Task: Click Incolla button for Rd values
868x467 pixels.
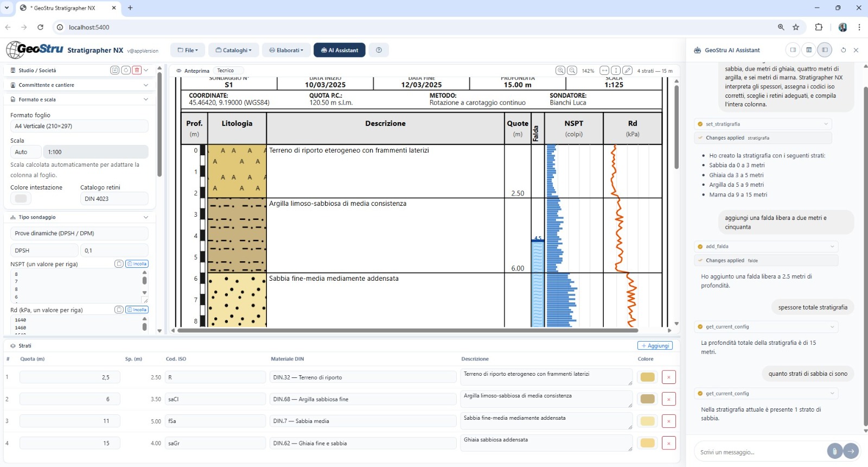Action: [x=137, y=310]
